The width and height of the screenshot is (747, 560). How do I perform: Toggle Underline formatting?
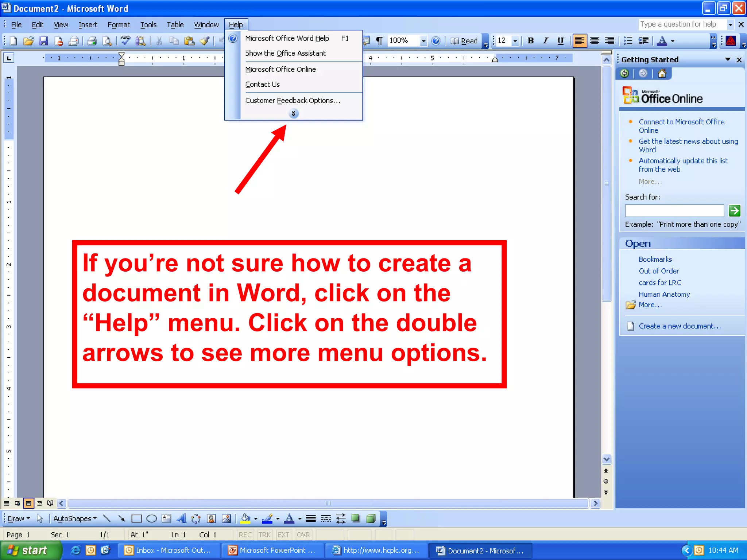[x=561, y=41]
